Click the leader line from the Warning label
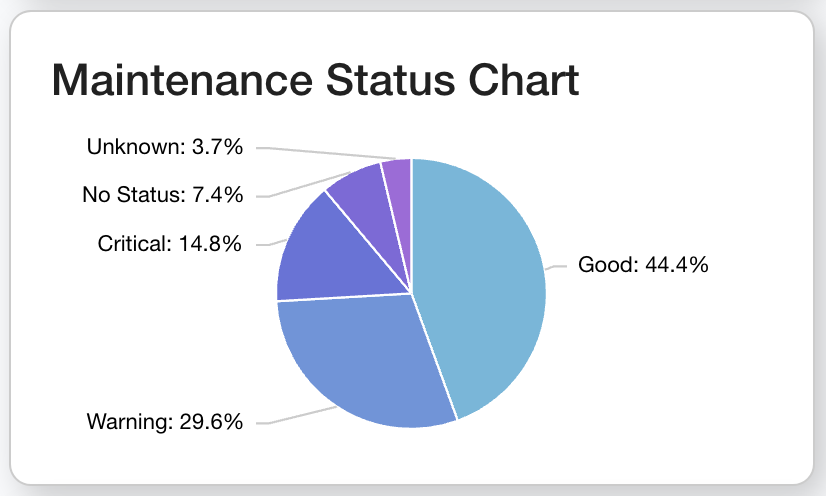Image resolution: width=826 pixels, height=496 pixels. (300, 416)
